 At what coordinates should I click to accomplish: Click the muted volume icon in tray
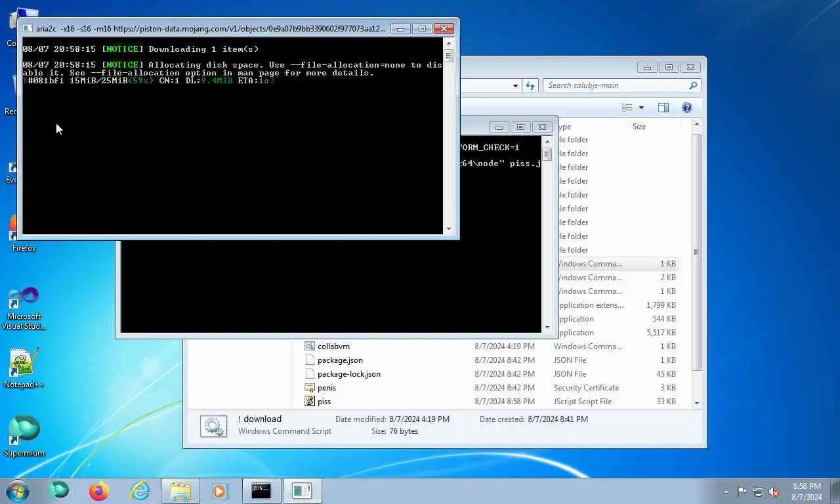pos(774,491)
